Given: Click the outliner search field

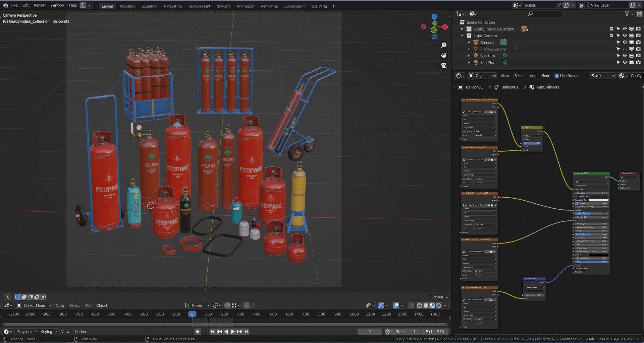Looking at the screenshot, I should (545, 14).
